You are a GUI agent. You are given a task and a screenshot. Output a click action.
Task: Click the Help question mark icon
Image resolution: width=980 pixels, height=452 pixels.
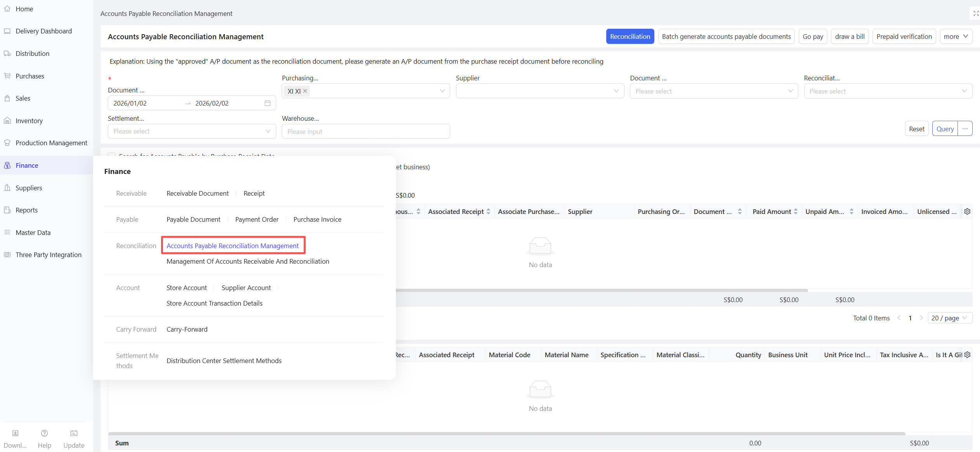(44, 433)
